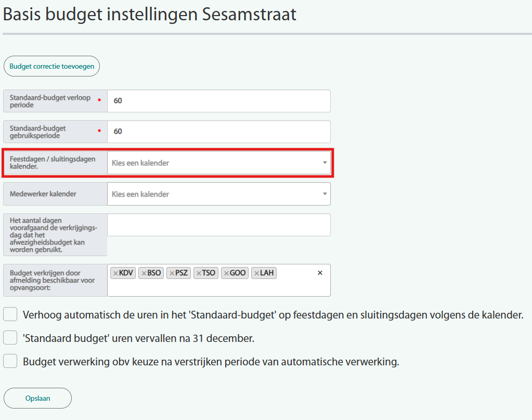Open Feestdagen / sluitingsdagen kalender dropdown
The image size is (532, 420).
click(x=213, y=163)
